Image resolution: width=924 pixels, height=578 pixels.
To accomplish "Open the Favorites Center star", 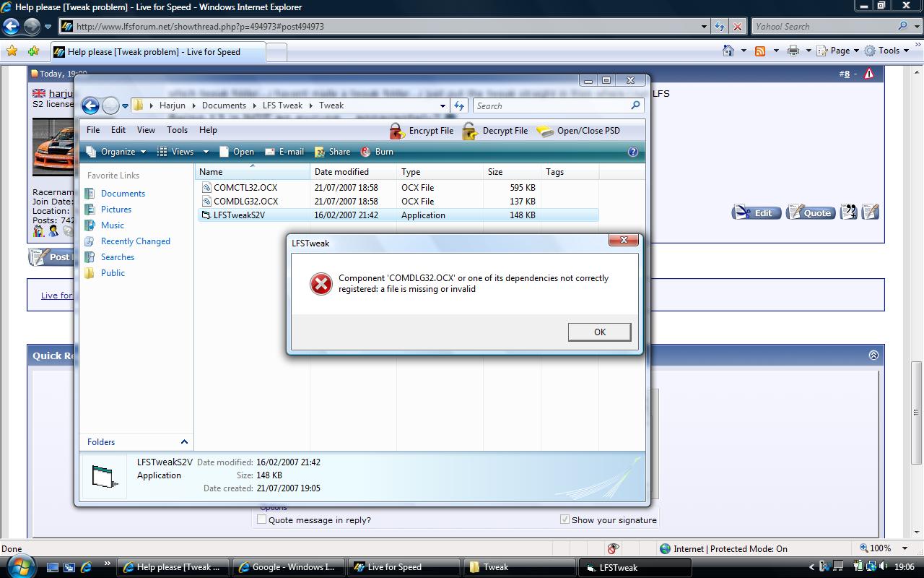I will point(12,51).
